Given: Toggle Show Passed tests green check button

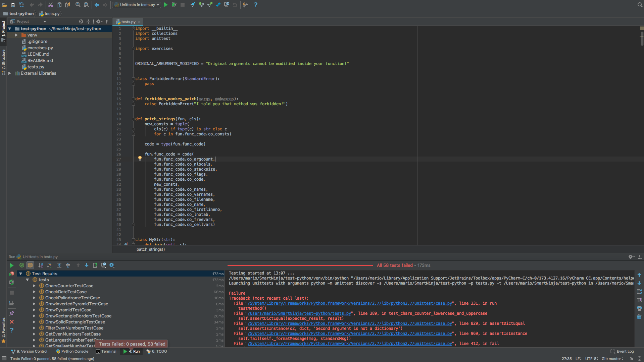Looking at the screenshot, I should 22,265.
